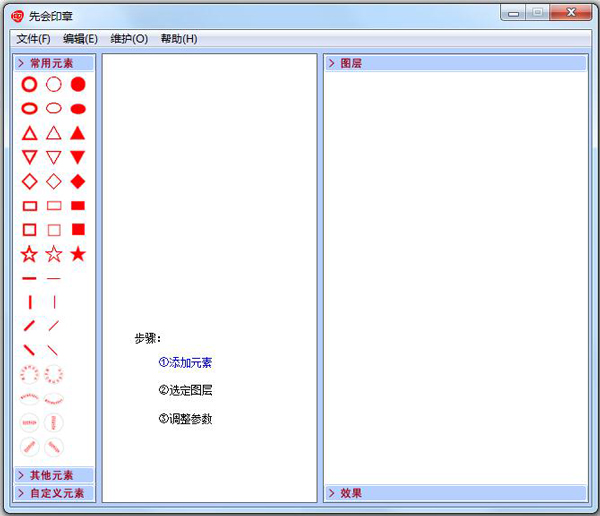This screenshot has height=516, width=600.
Task: Select the thin diamond outline element
Action: [x=54, y=181]
